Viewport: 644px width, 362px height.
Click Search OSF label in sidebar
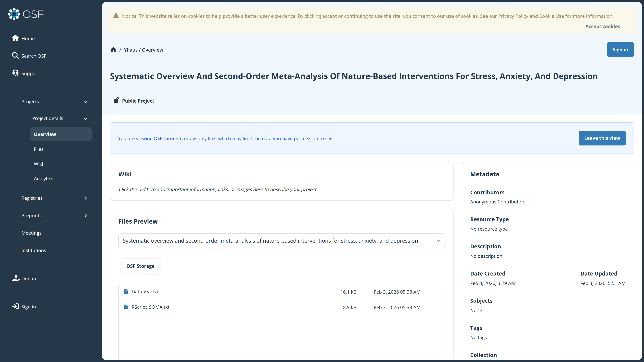[x=34, y=56]
